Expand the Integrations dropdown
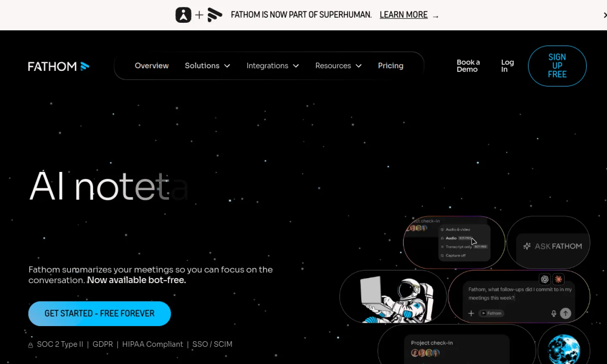Viewport: 607px width, 364px height. [273, 66]
